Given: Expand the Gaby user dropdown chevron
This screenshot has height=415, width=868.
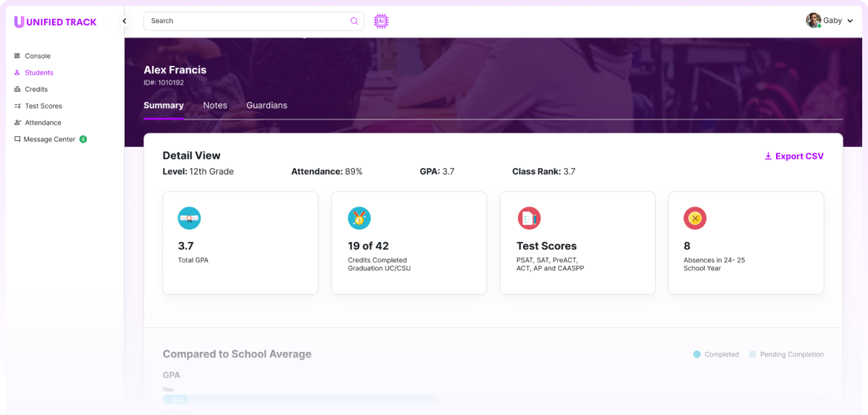Looking at the screenshot, I should pos(851,21).
